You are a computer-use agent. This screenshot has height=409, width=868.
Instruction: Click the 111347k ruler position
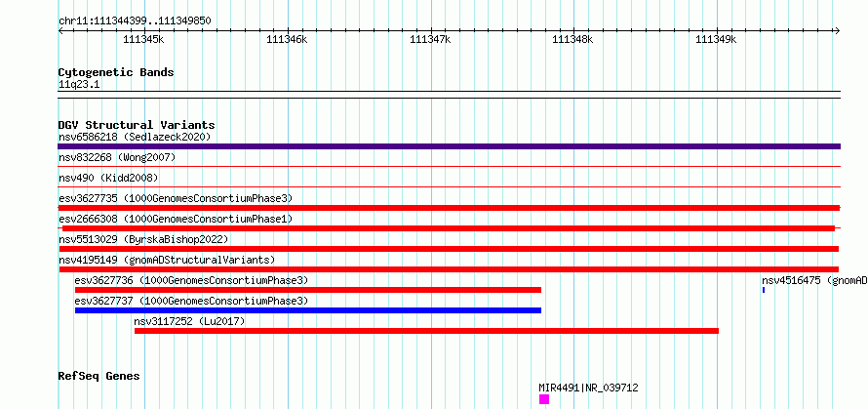430,39
